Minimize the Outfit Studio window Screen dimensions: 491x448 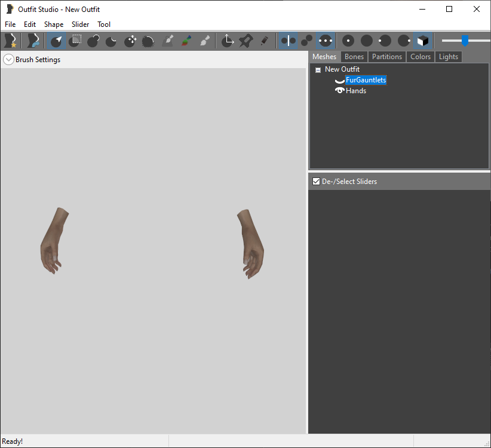tap(422, 10)
